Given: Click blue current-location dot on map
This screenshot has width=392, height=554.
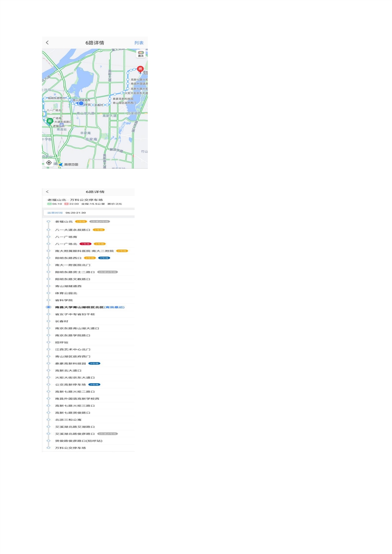Looking at the screenshot, I should [x=81, y=103].
